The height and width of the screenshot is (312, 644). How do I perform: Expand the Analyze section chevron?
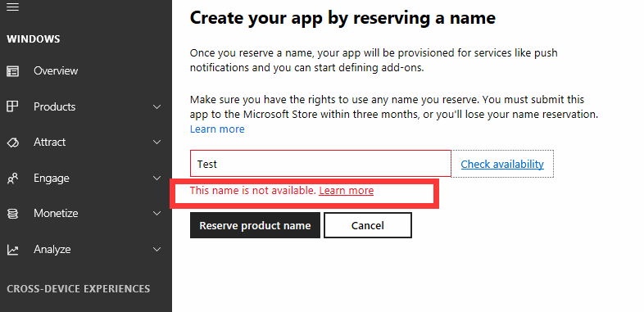156,249
